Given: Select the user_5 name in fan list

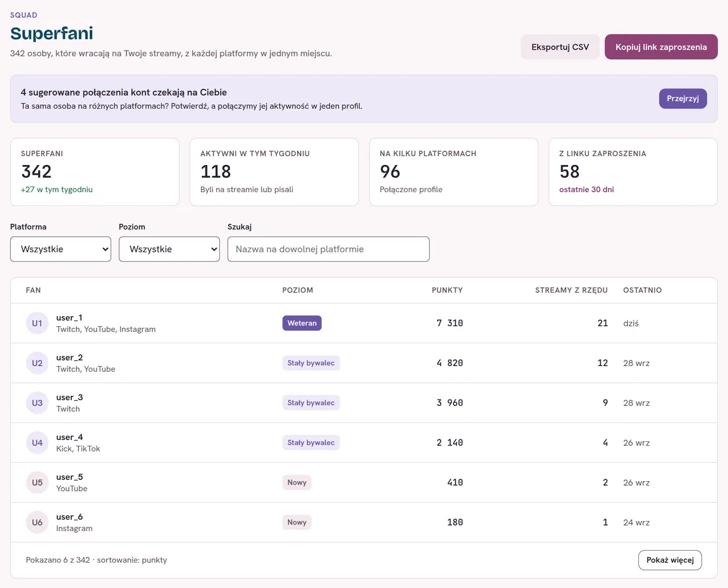Looking at the screenshot, I should pos(70,477).
